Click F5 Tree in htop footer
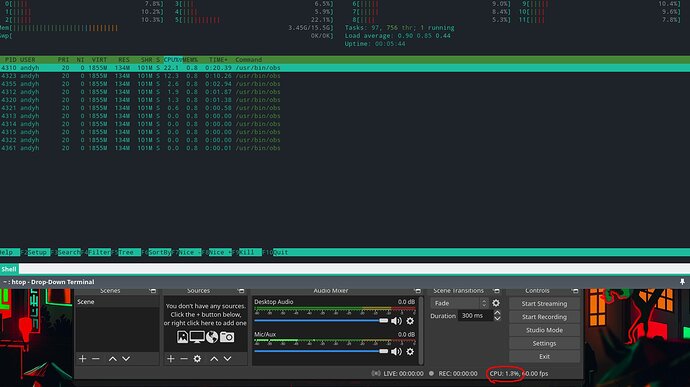The image size is (690, 387). point(125,252)
